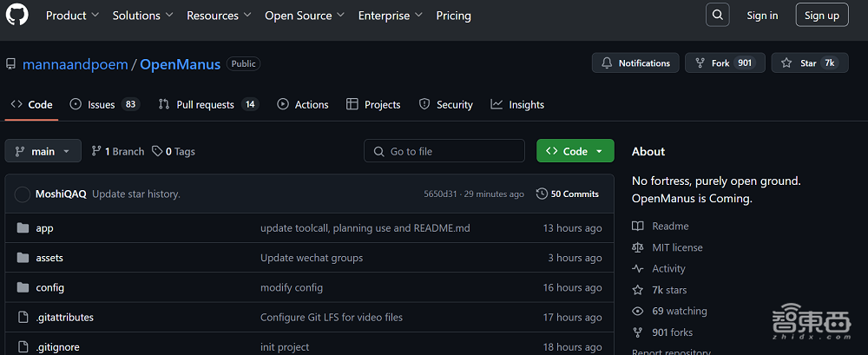Expand the Product menu in header
This screenshot has height=355, width=868.
click(x=72, y=16)
